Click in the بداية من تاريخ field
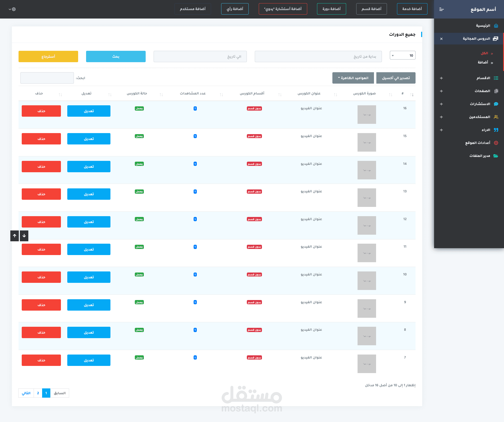Image resolution: width=504 pixels, height=422 pixels. [318, 57]
